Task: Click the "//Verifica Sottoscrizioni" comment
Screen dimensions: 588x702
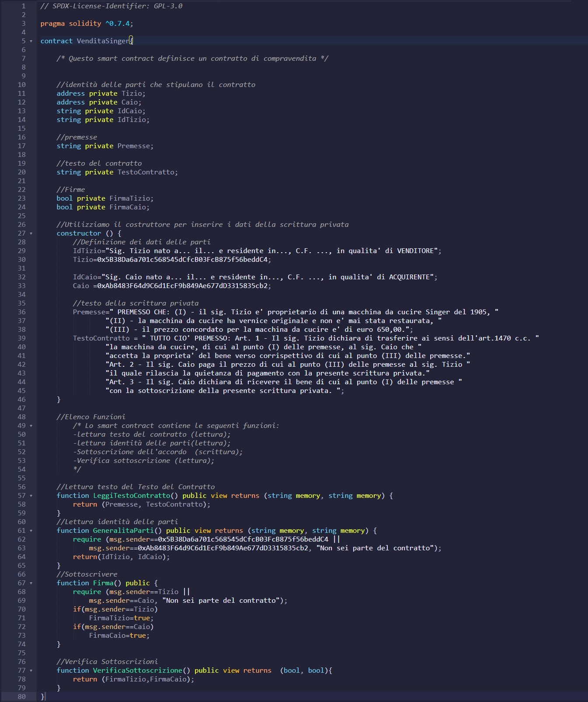Action: [107, 662]
